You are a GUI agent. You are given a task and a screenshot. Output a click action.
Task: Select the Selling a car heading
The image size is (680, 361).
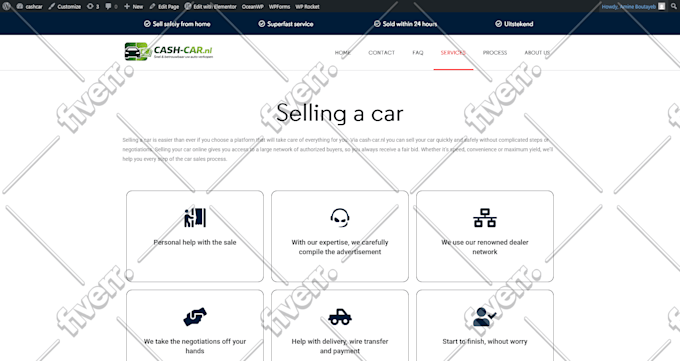[340, 114]
